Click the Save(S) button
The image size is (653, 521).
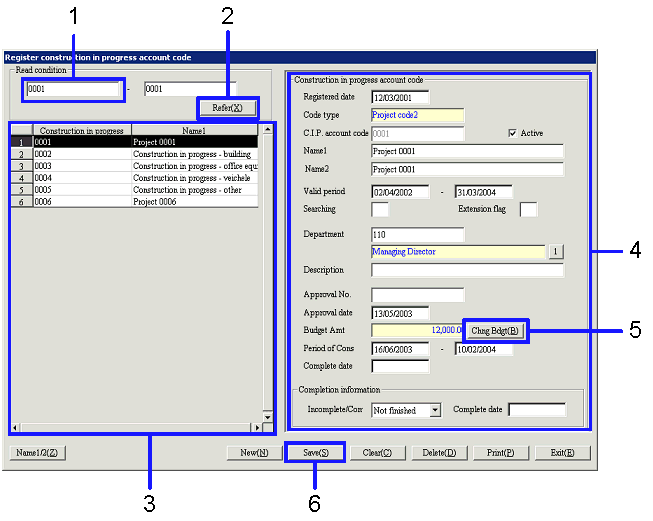(315, 453)
